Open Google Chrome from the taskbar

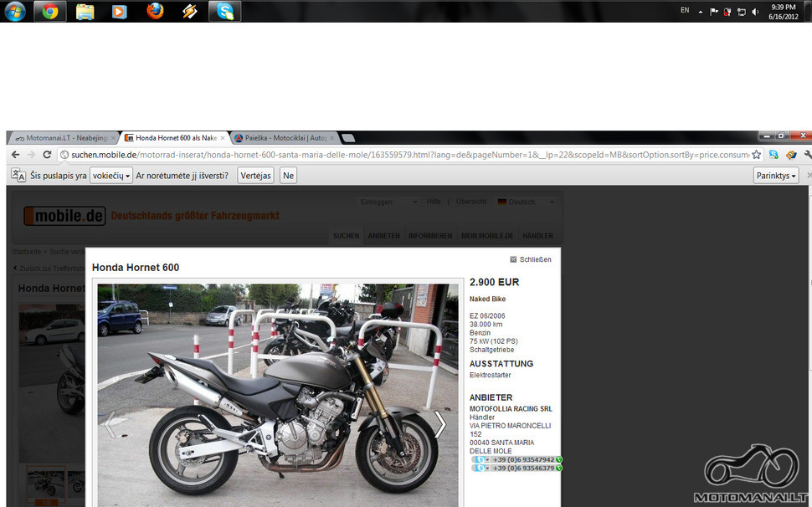pyautogui.click(x=50, y=11)
